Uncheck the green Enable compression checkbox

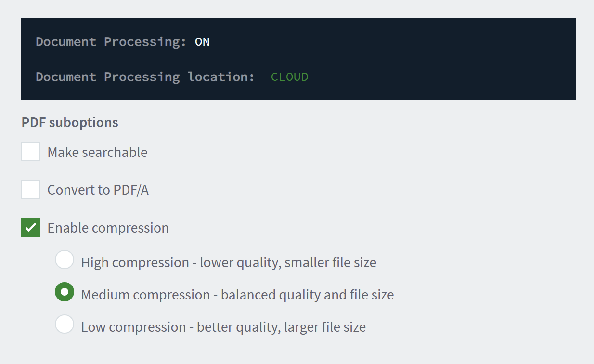pos(31,227)
